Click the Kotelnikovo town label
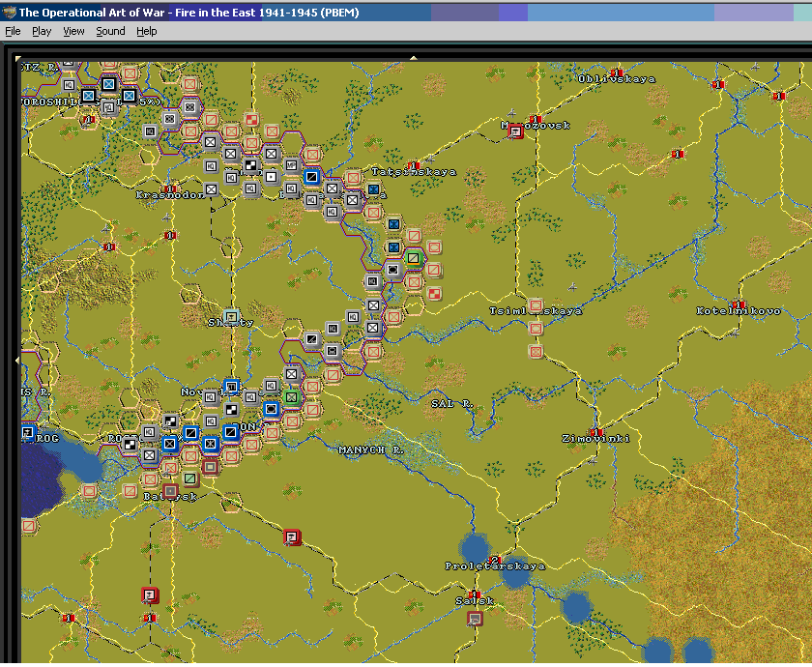Image resolution: width=812 pixels, height=667 pixels. 739,311
